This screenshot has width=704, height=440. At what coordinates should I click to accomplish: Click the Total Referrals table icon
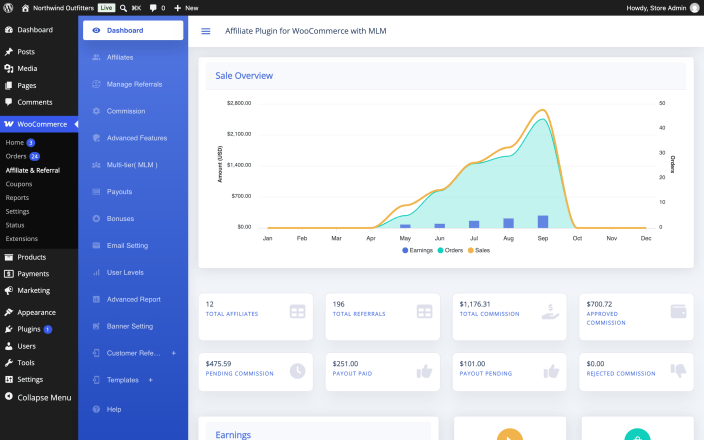point(424,311)
